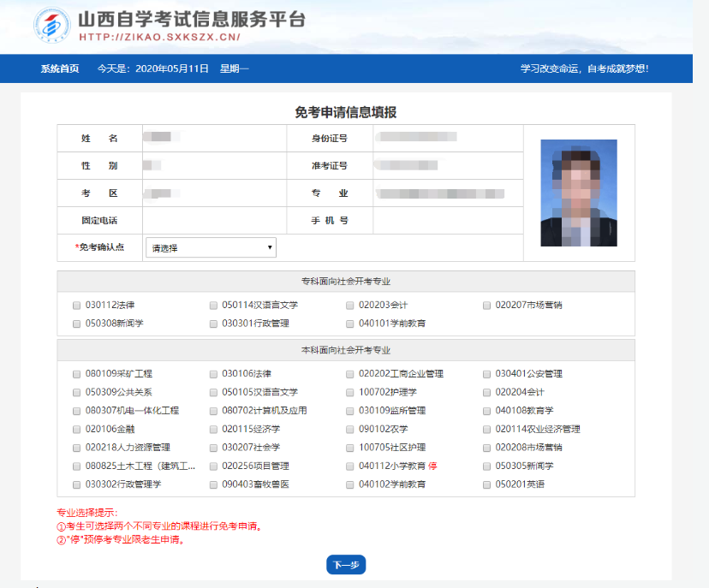Screen dimensions: 709x588
Task: Check the 020204会计 checkbox
Action: click(486, 393)
